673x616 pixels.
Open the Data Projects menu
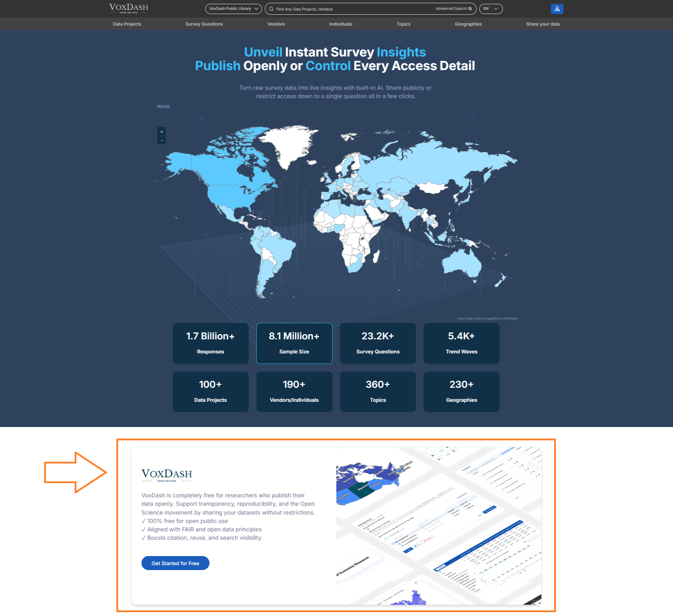(x=127, y=24)
